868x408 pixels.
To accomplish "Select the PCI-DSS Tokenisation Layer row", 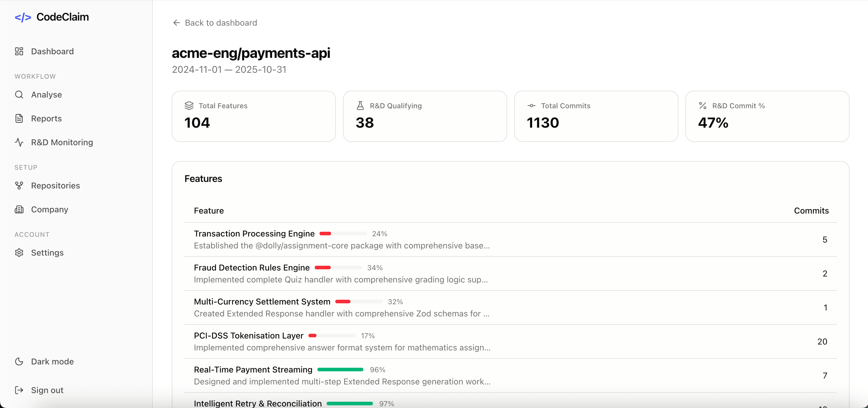I will pos(248,336).
